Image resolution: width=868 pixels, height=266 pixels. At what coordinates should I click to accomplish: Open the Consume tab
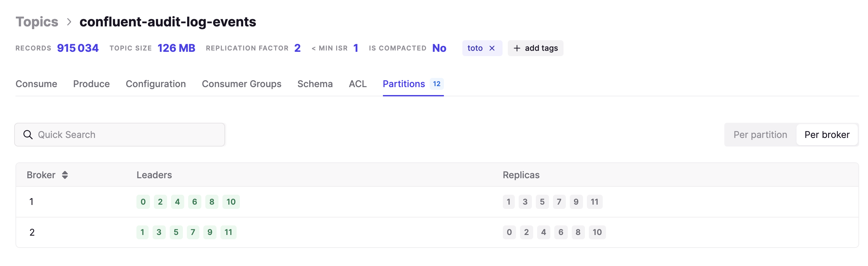tap(36, 84)
